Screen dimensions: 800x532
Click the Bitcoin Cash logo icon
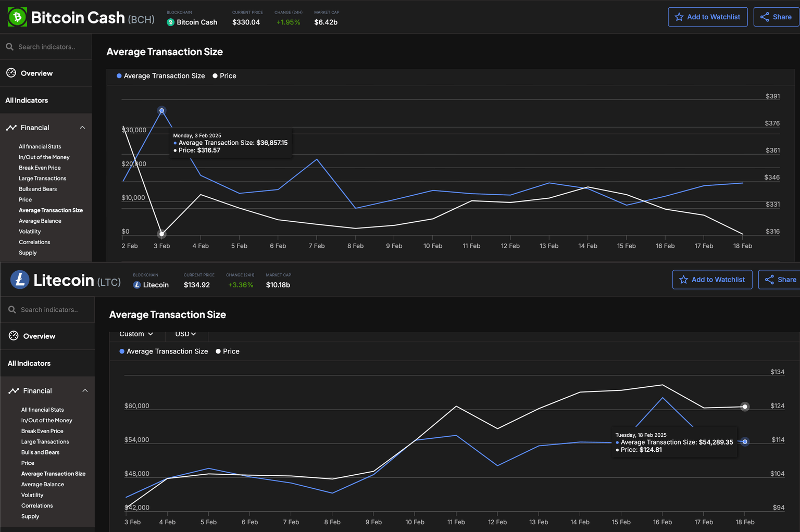17,17
